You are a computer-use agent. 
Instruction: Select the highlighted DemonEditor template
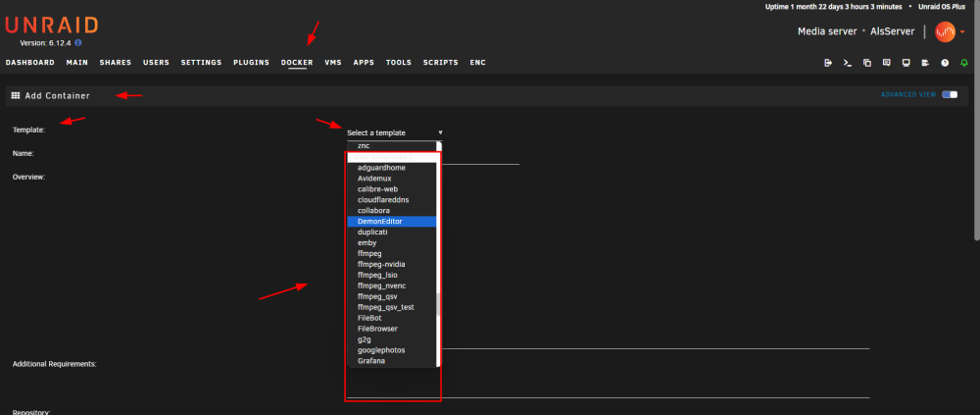[392, 221]
